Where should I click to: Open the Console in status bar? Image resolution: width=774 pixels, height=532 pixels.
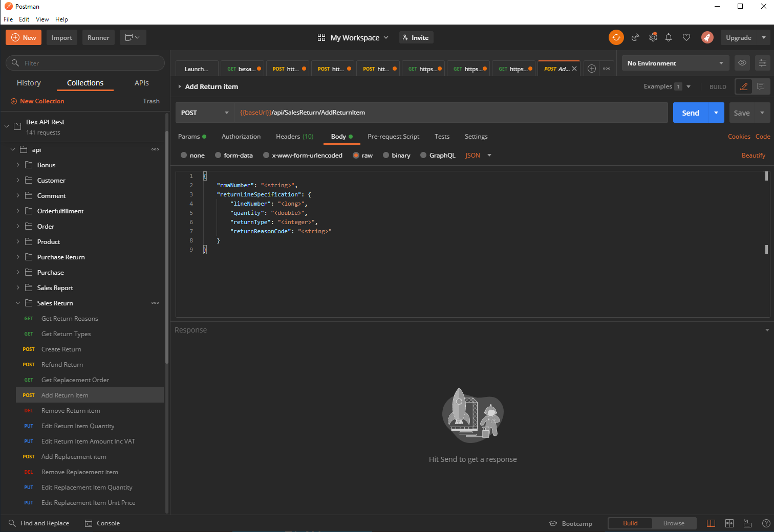pyautogui.click(x=102, y=523)
